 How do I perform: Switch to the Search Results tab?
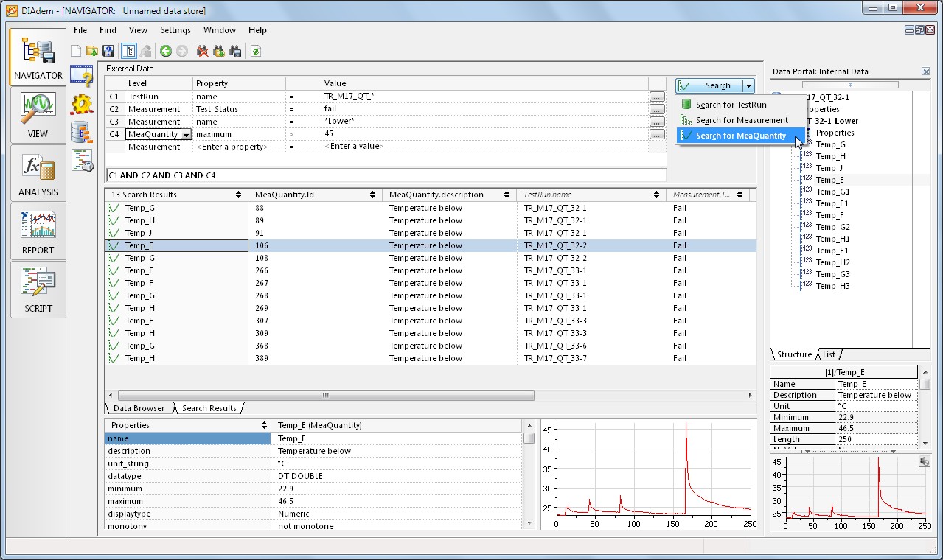tap(209, 408)
